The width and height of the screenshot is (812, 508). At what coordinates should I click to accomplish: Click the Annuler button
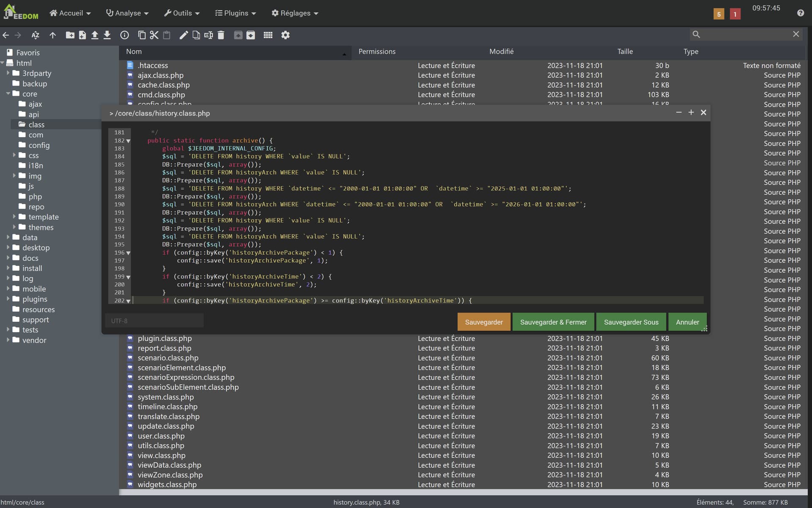coord(687,322)
